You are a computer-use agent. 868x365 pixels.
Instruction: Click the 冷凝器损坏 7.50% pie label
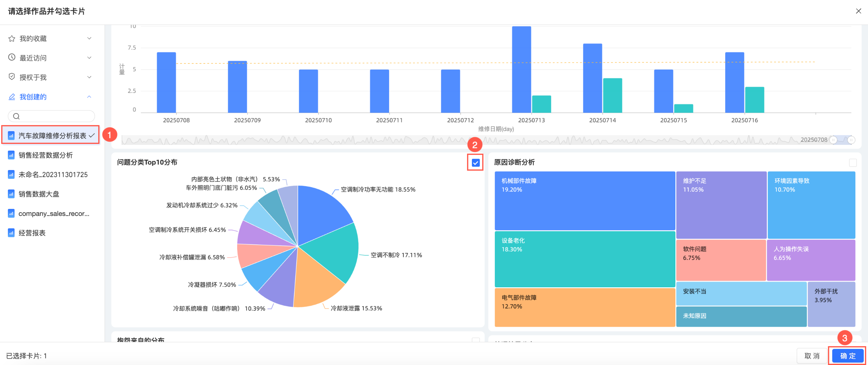click(x=212, y=285)
